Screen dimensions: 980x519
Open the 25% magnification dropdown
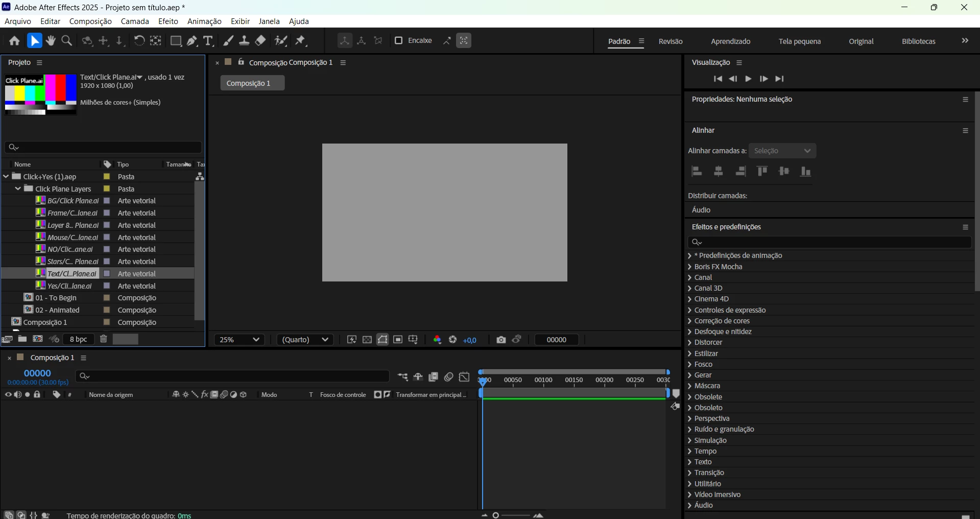[x=240, y=340]
